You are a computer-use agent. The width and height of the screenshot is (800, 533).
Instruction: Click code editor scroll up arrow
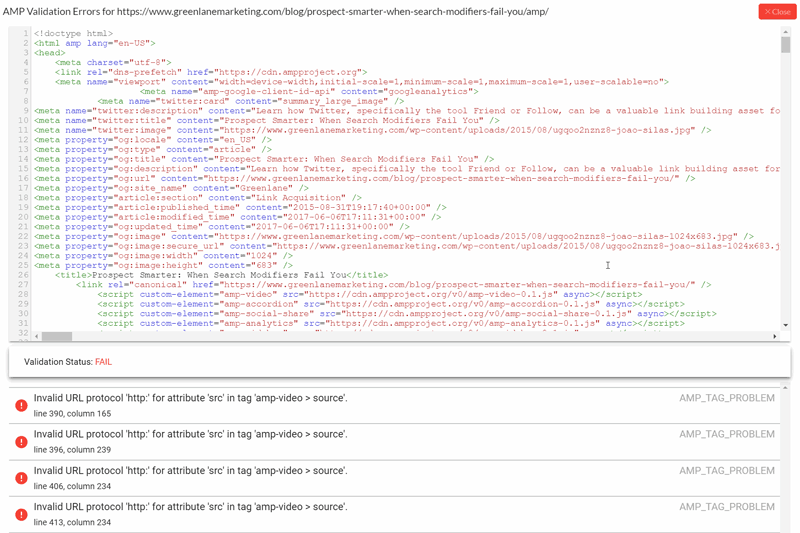point(786,31)
